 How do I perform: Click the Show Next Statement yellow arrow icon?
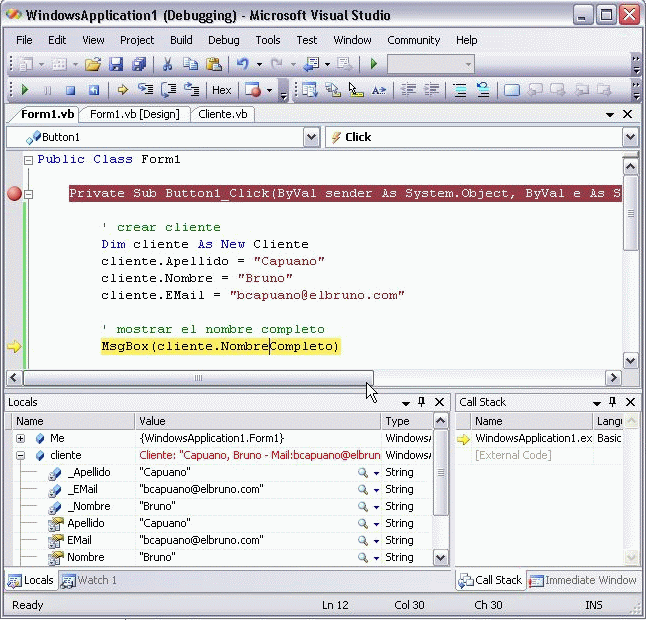[123, 90]
